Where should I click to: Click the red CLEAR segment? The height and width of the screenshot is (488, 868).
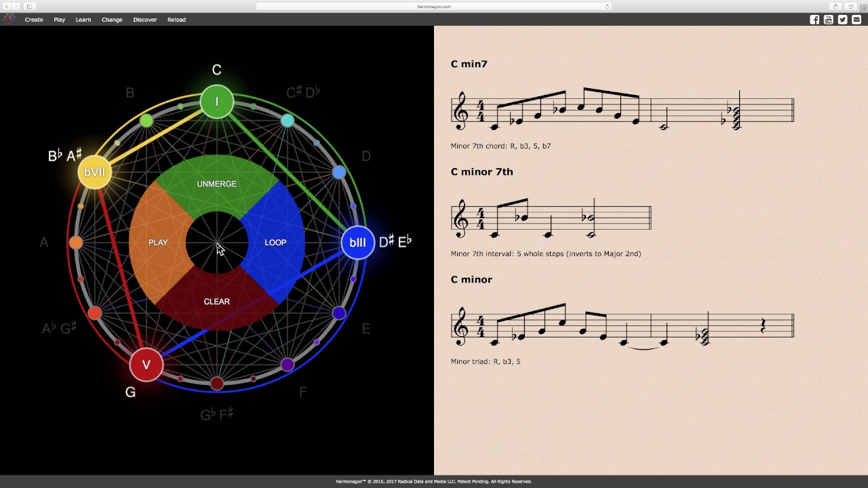tap(217, 302)
